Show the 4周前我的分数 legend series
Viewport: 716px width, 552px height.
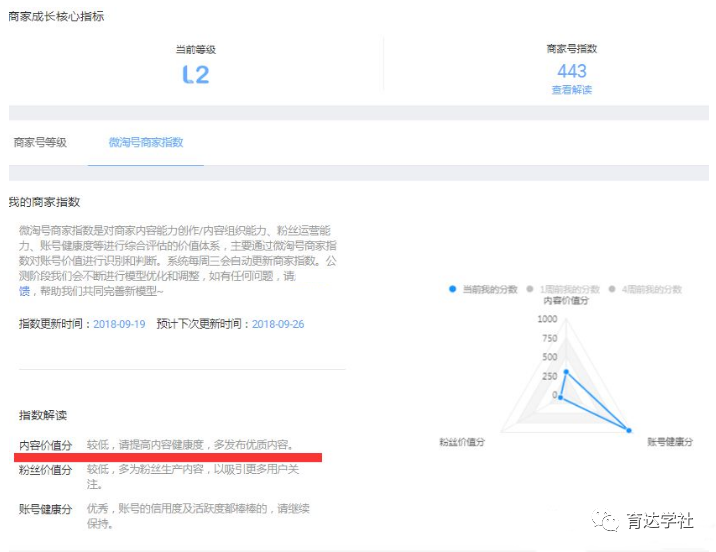point(645,289)
